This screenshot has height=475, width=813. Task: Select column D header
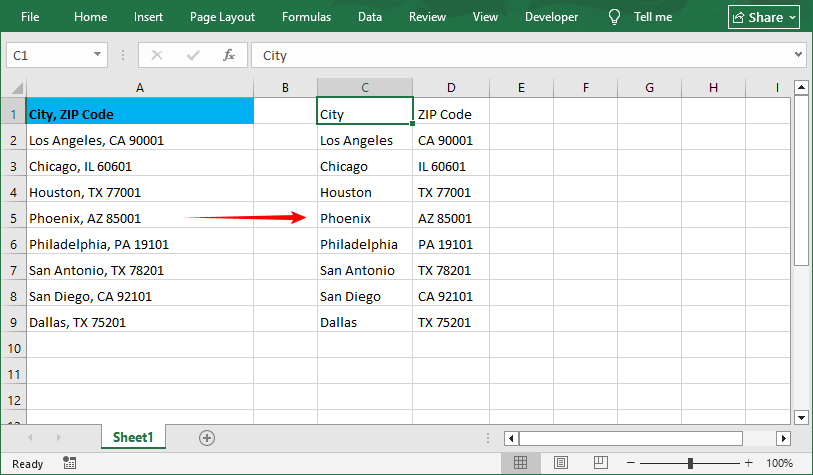pos(451,88)
